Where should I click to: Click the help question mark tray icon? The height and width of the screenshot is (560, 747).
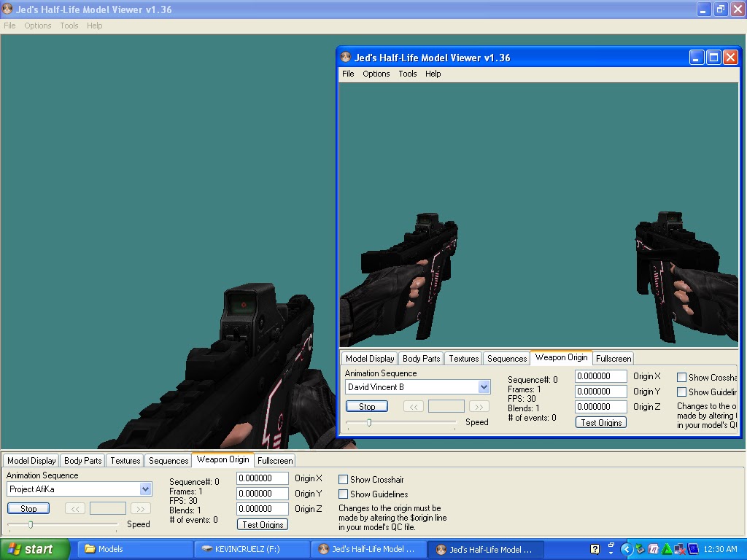pos(595,549)
